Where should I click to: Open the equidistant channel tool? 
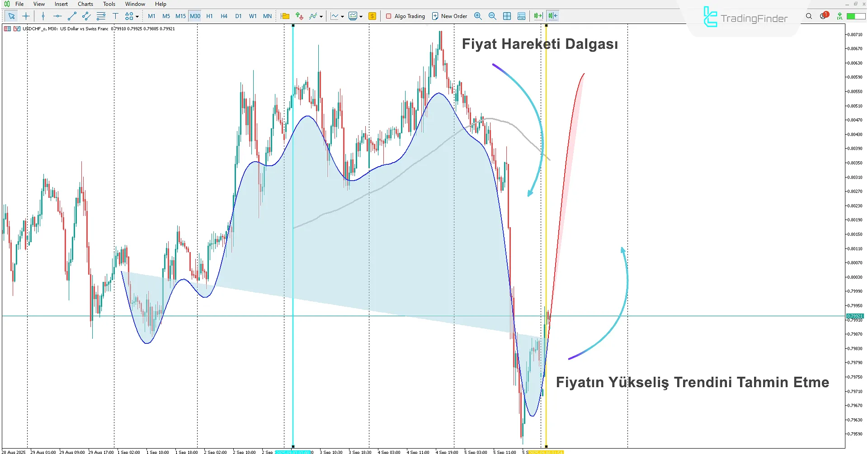click(86, 16)
